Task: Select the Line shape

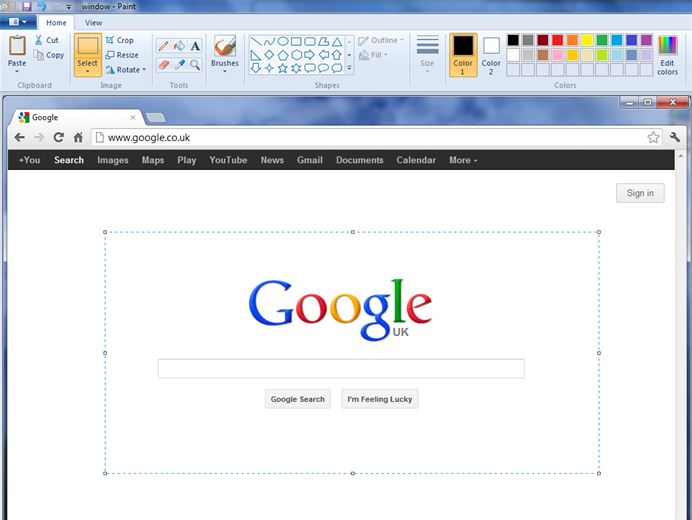Action: point(256,41)
